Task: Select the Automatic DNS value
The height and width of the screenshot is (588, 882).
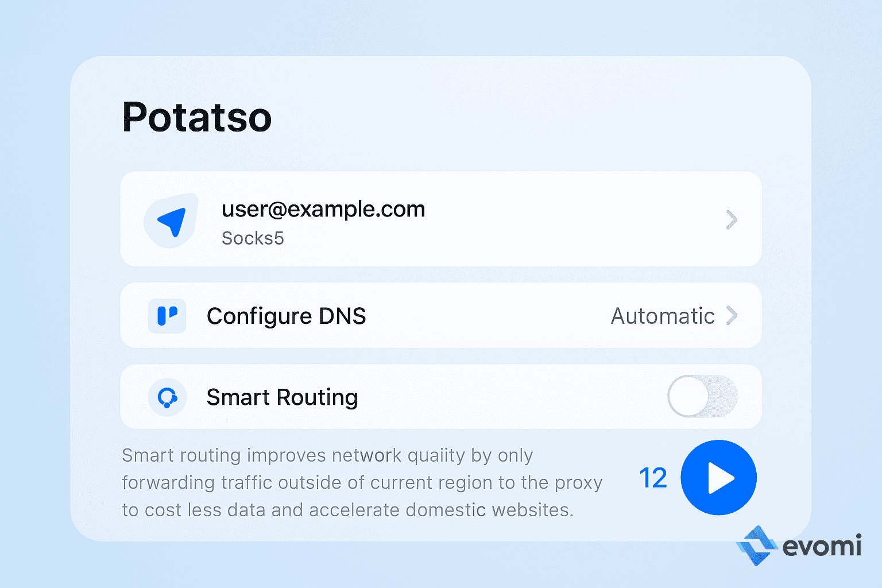Action: click(x=663, y=316)
